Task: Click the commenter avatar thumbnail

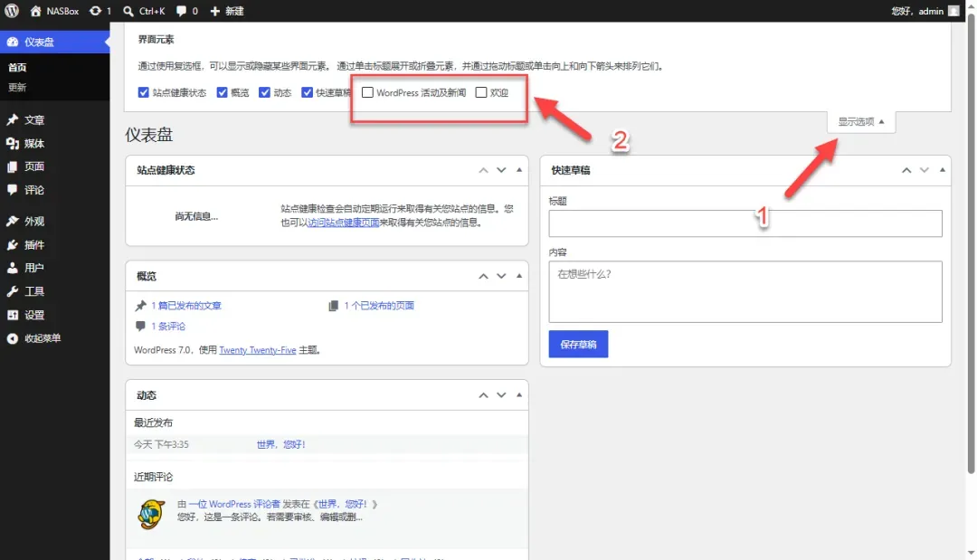Action: tap(151, 515)
